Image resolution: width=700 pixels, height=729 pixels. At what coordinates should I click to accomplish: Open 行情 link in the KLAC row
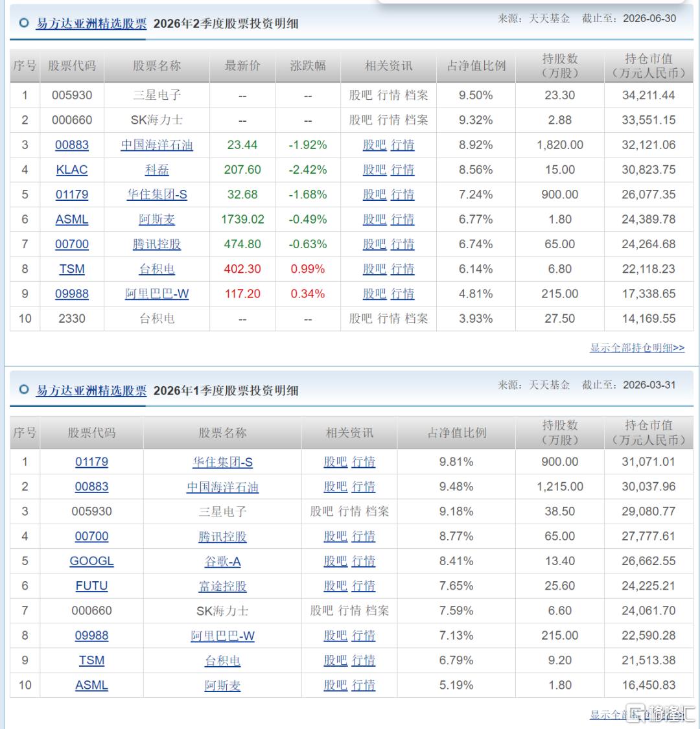pos(402,170)
